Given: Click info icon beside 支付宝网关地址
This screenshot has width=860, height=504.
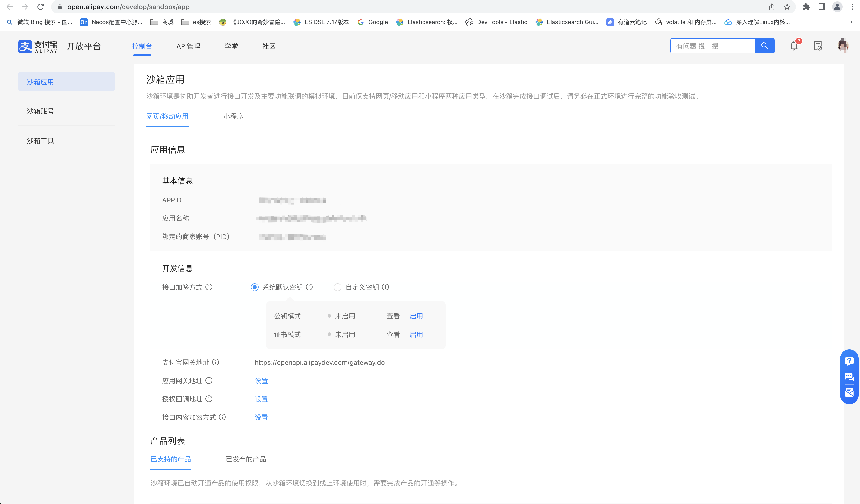Looking at the screenshot, I should pyautogui.click(x=216, y=362).
